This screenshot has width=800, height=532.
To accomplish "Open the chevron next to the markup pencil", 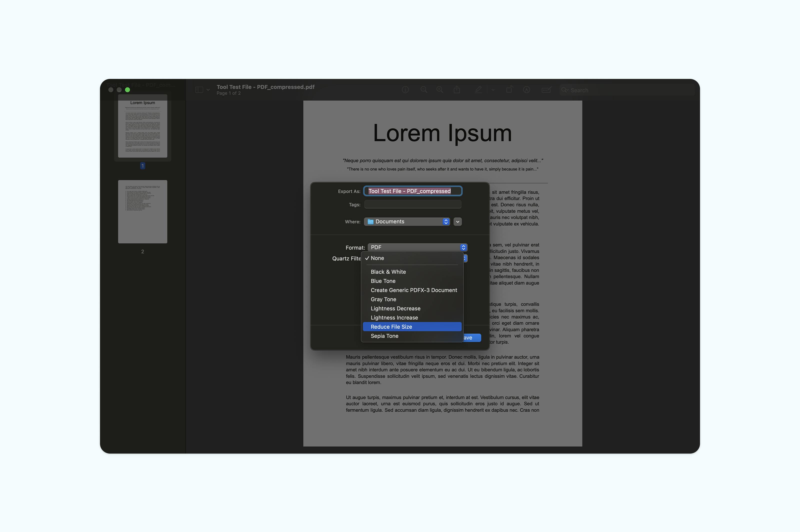I will point(493,90).
